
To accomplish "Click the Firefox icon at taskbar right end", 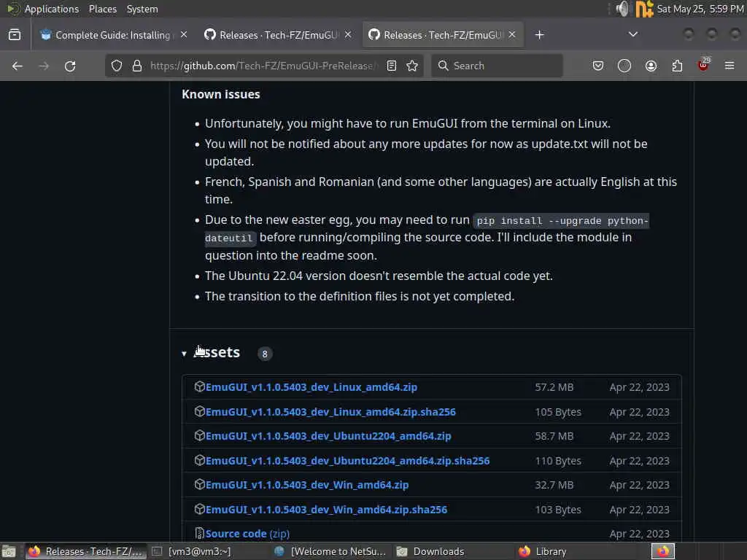I will (x=662, y=551).
